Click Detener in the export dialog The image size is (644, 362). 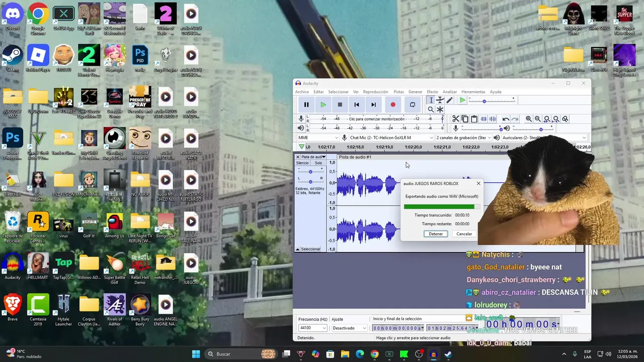pos(436,234)
